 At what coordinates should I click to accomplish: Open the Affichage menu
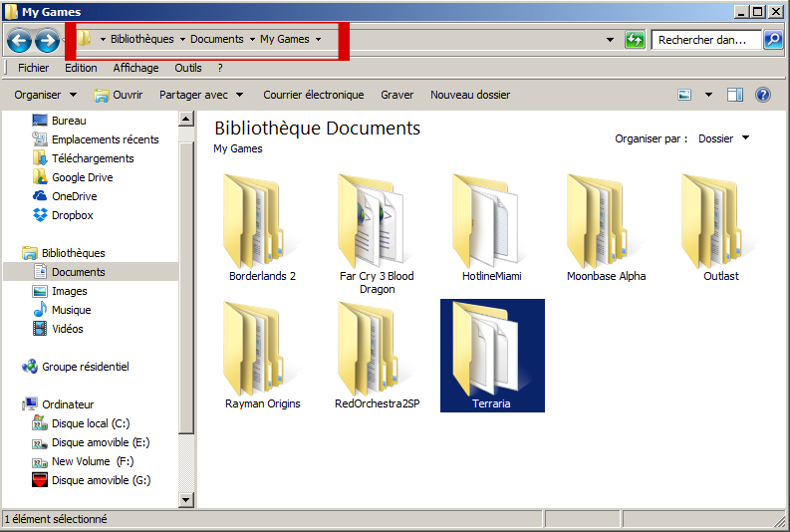coord(135,68)
